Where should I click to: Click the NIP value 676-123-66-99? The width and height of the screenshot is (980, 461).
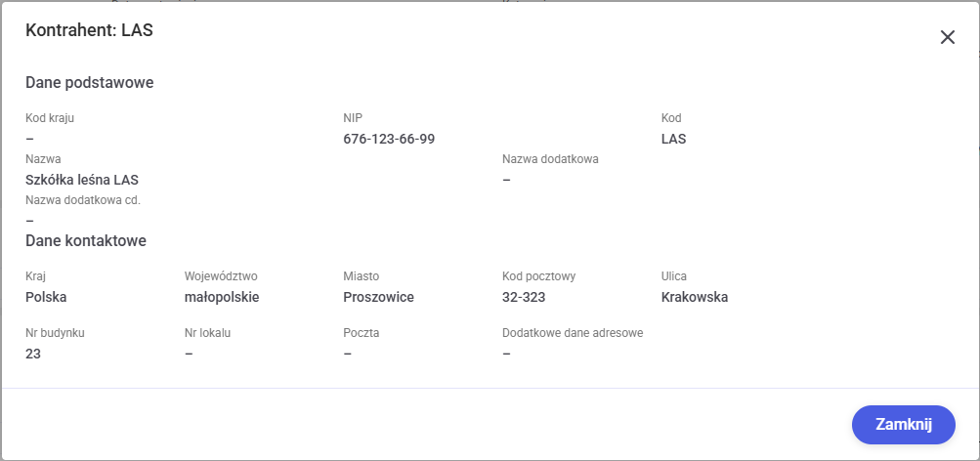pos(389,139)
